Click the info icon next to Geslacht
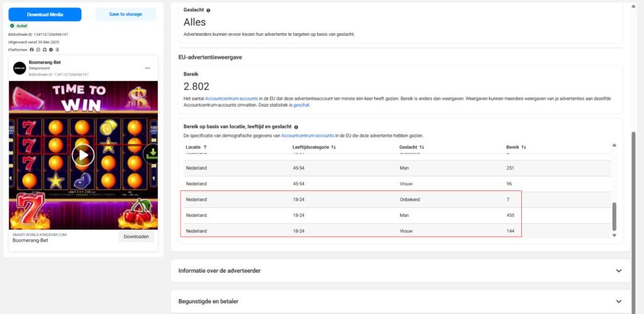The image size is (644, 314). click(x=208, y=10)
